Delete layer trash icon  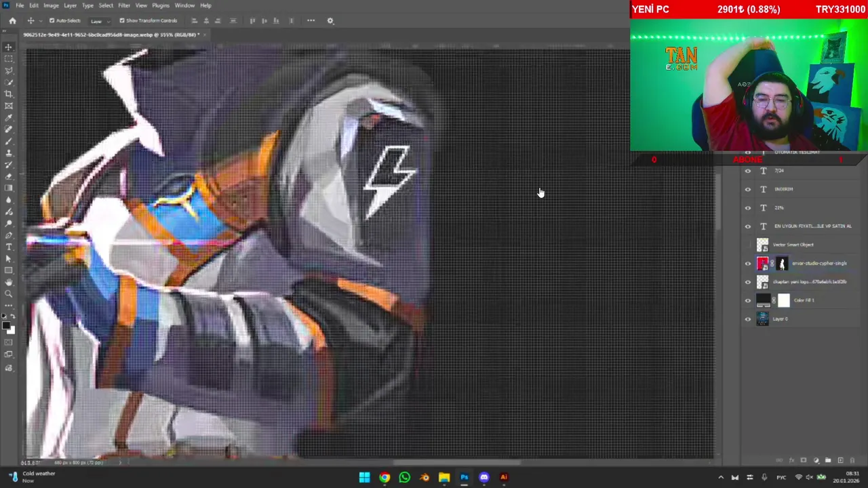[x=852, y=460]
